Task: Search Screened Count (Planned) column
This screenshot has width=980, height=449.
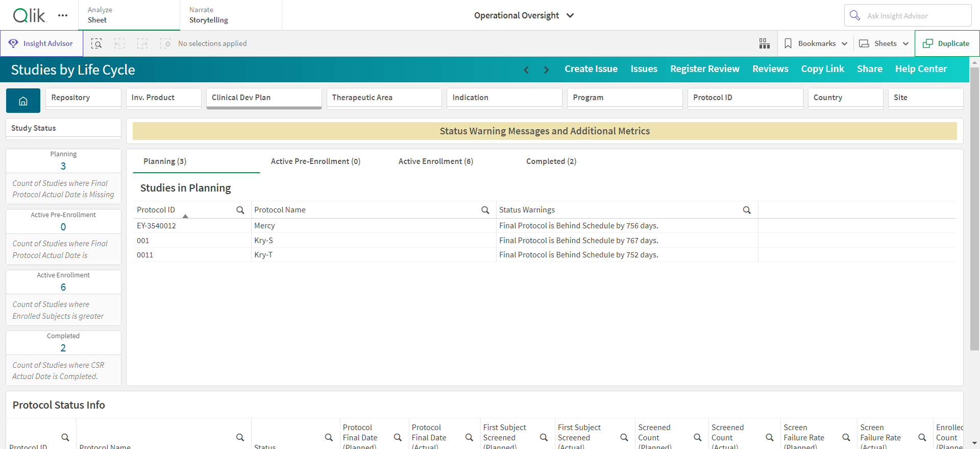Action: click(x=697, y=437)
